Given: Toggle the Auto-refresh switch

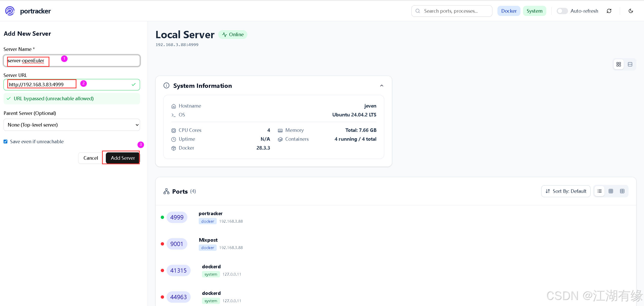Looking at the screenshot, I should coord(562,11).
